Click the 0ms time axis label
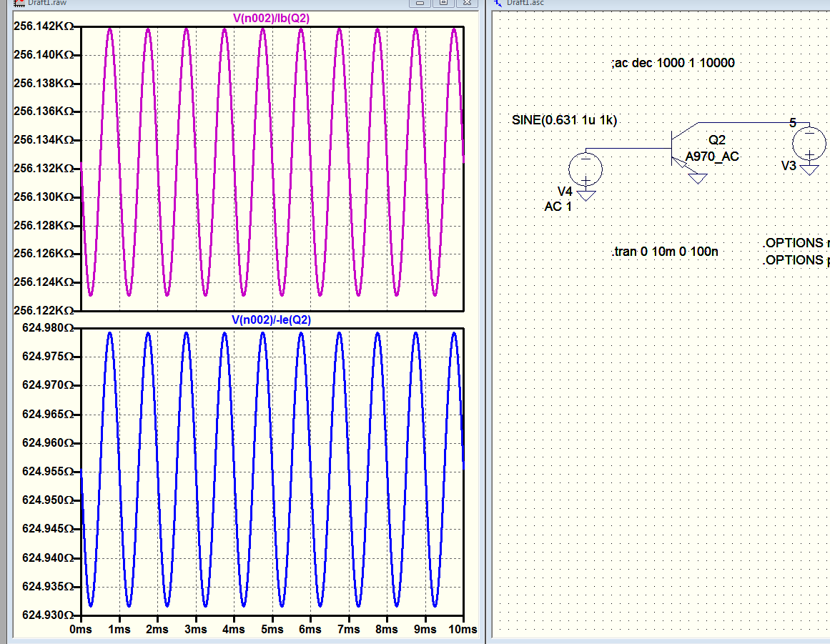The height and width of the screenshot is (644, 830). coord(81,630)
